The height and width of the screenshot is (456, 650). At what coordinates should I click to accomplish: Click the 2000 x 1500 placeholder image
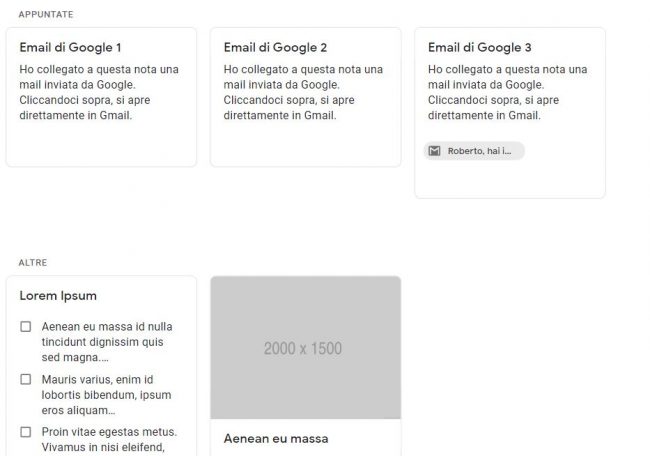point(305,348)
